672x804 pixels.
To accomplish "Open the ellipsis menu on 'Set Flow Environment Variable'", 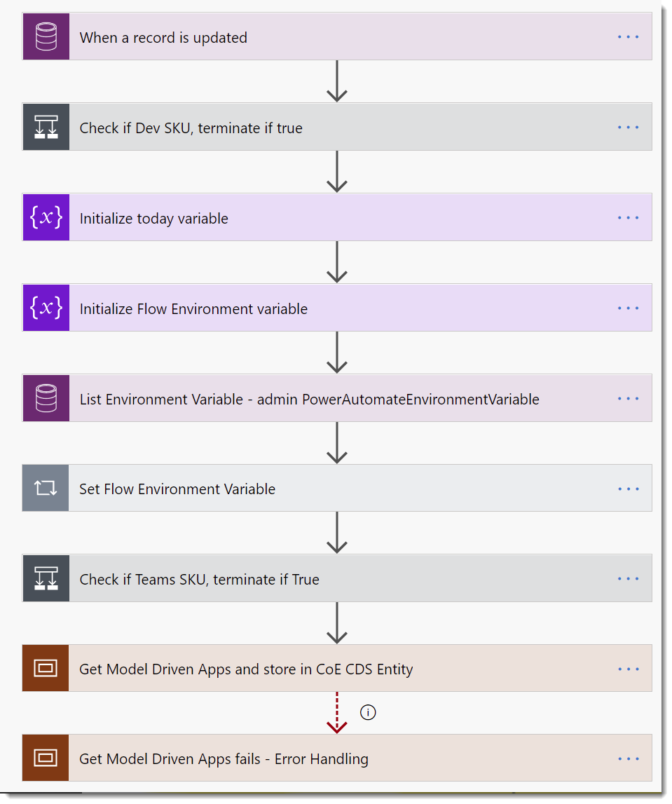I will (x=628, y=488).
